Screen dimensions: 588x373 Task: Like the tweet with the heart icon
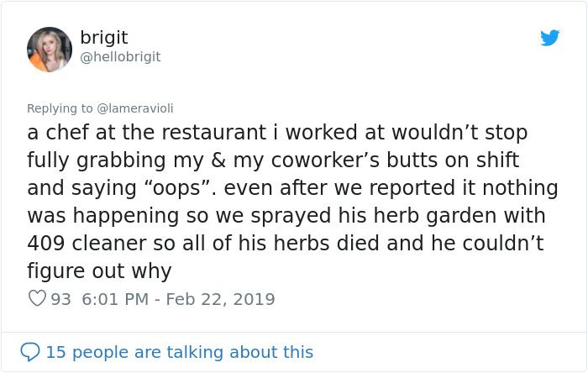(x=36, y=298)
